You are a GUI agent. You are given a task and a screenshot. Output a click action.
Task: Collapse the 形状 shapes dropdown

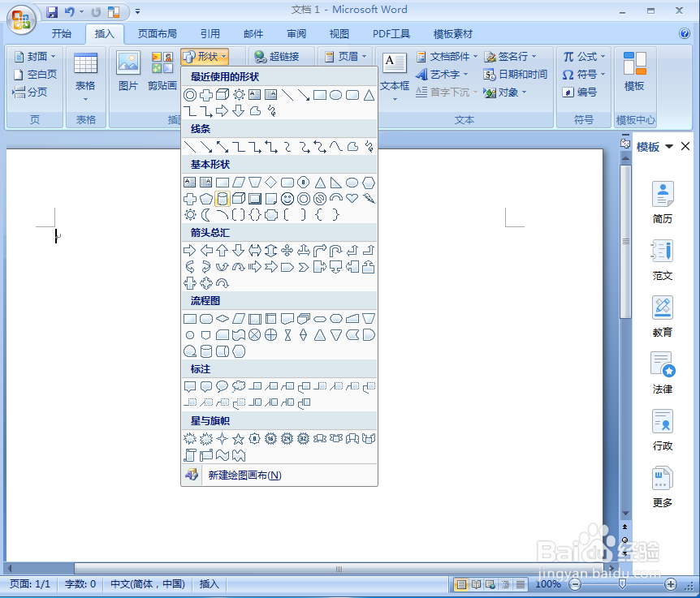point(205,57)
